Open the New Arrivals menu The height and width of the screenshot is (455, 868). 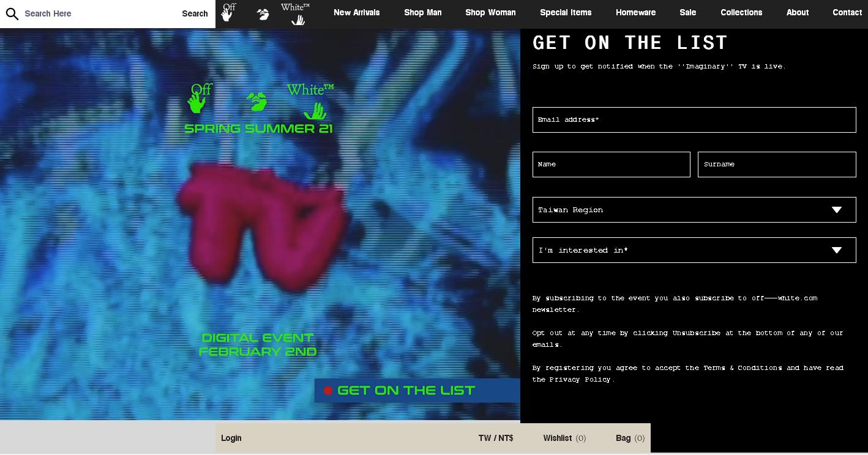click(356, 12)
